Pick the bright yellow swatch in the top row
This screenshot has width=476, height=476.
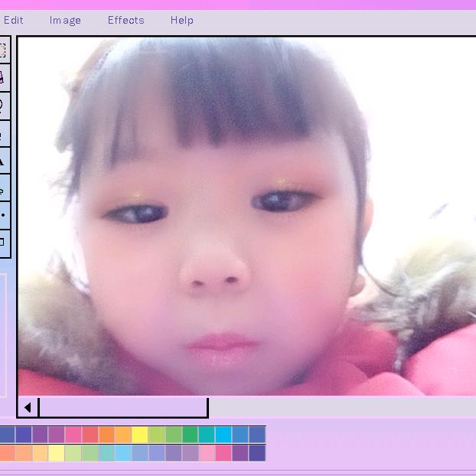pos(139,435)
